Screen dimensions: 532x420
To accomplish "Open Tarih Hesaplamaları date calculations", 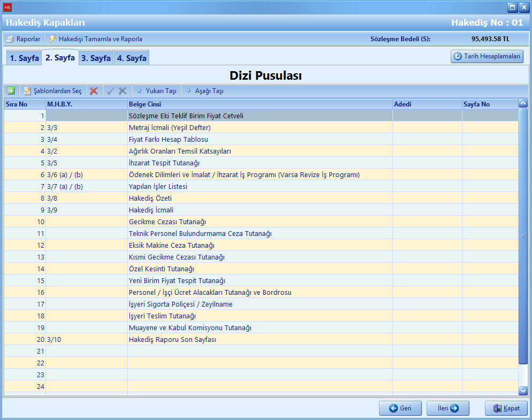I will click(487, 56).
